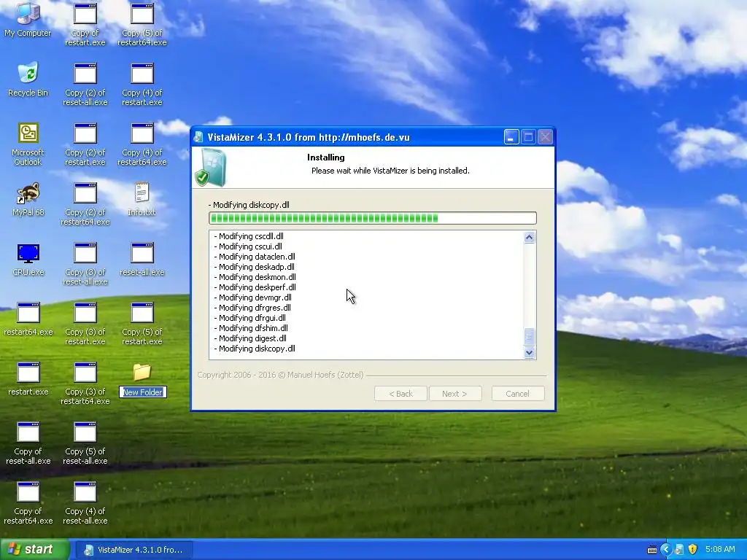
Task: Select the MyPal 68 raccoon shortcut
Action: 28,192
